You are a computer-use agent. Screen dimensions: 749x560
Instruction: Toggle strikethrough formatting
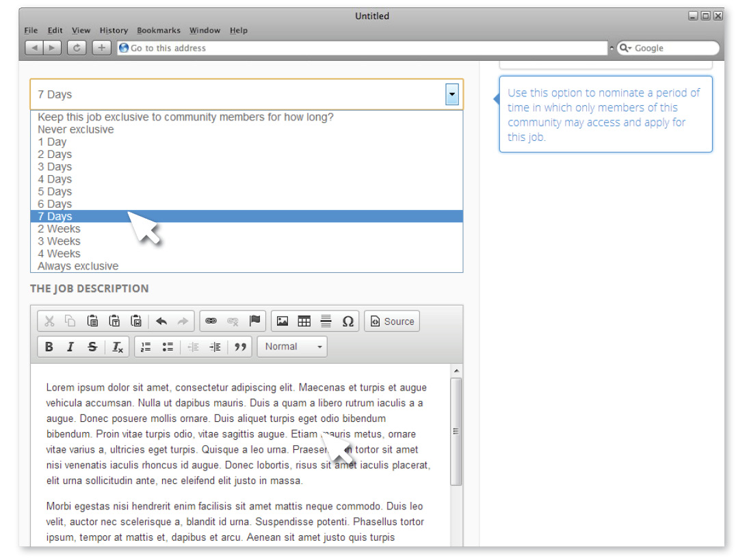[92, 347]
